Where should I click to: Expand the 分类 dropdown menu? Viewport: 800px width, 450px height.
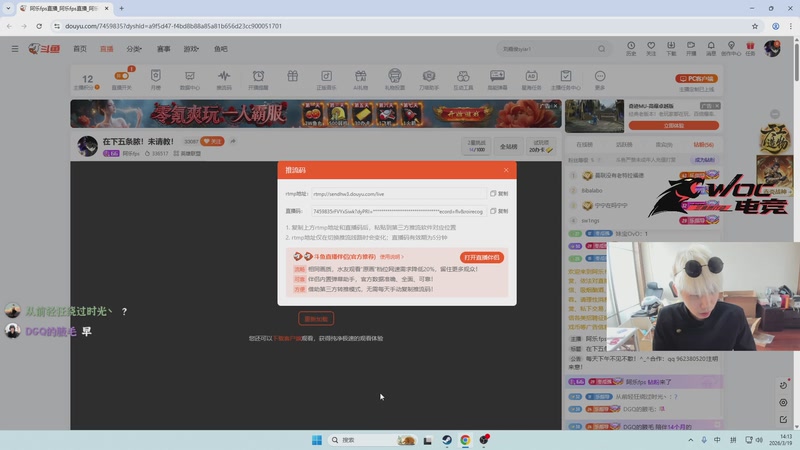[134, 49]
